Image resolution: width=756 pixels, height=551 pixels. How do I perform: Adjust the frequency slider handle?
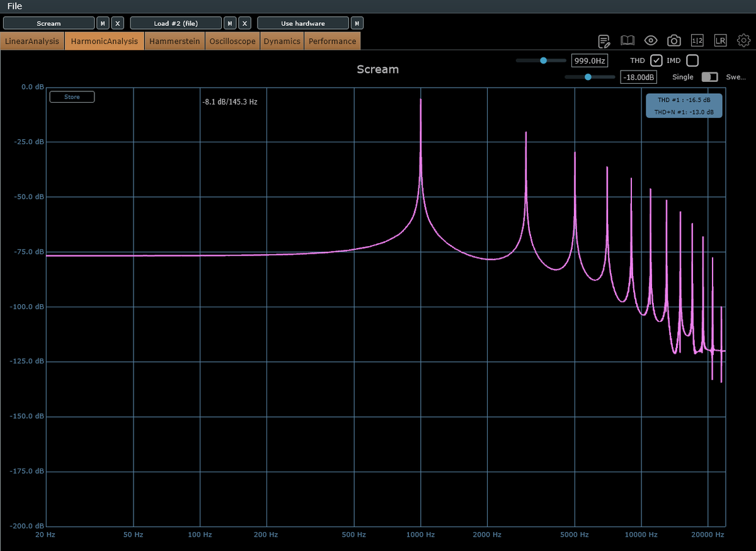point(543,60)
